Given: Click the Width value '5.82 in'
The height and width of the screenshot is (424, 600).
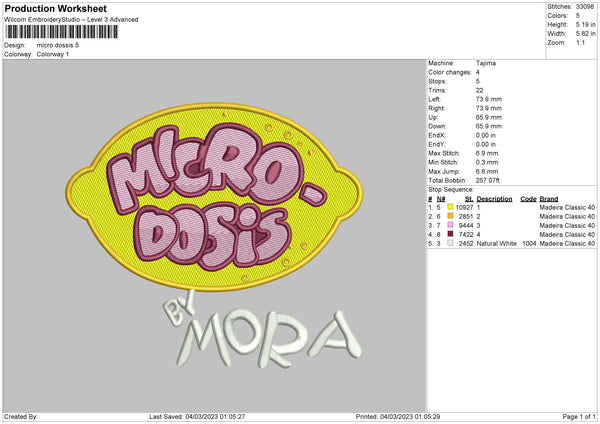Looking at the screenshot, I should pos(585,34).
